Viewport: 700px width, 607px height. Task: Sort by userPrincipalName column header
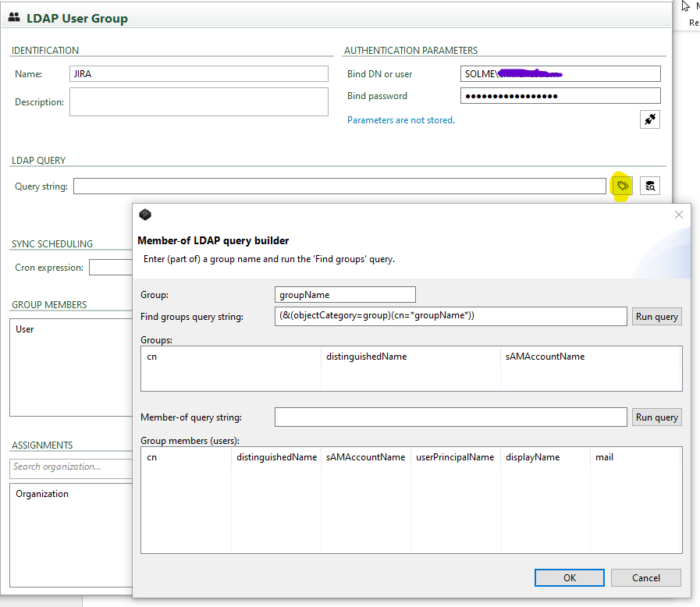(455, 457)
